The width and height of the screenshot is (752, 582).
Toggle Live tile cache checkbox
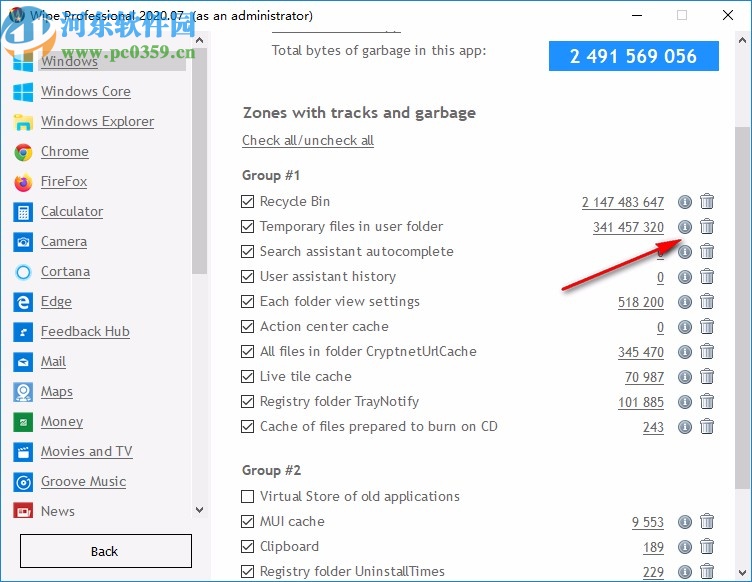point(247,376)
